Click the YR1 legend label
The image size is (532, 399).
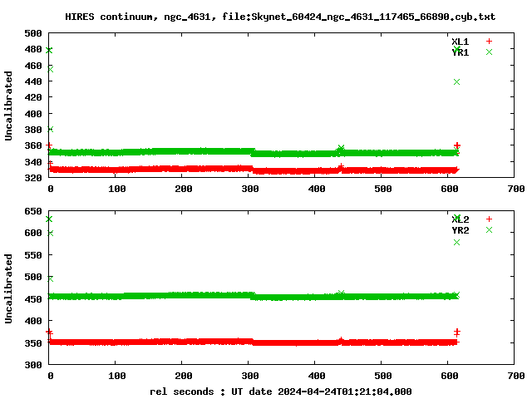pyautogui.click(x=460, y=52)
